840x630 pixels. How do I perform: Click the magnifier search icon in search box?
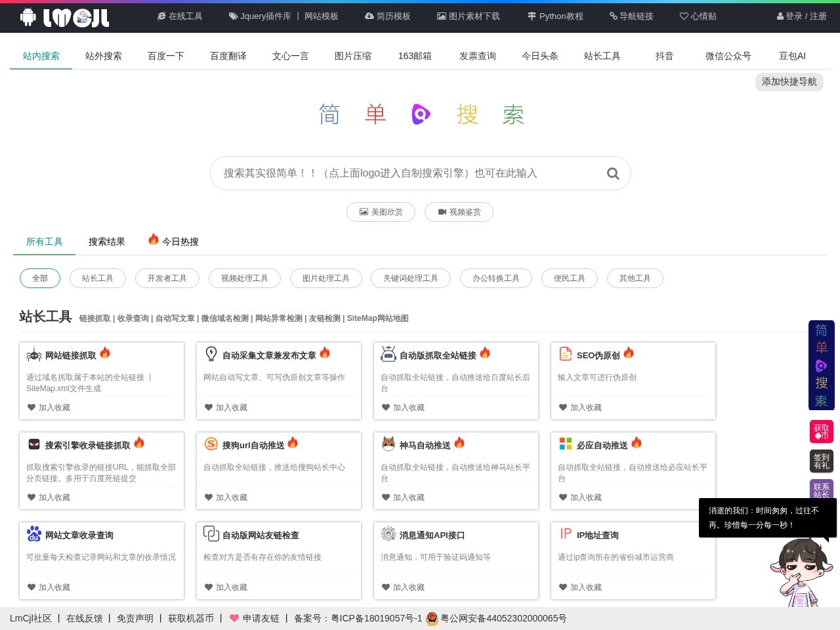tap(613, 173)
